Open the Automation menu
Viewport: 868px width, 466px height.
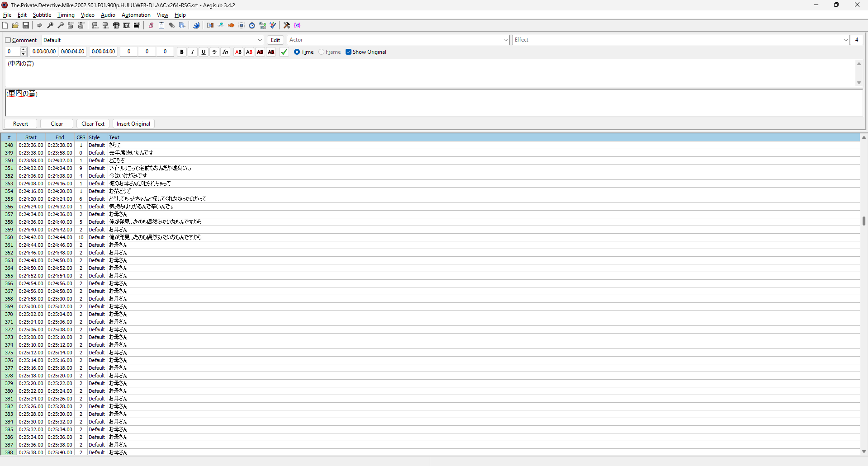click(136, 15)
